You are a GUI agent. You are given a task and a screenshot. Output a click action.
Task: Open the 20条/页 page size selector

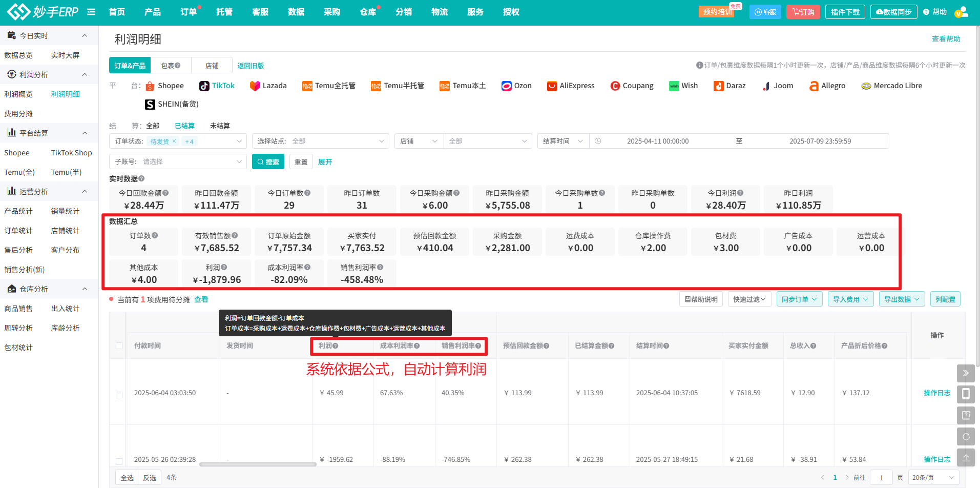[x=933, y=477]
